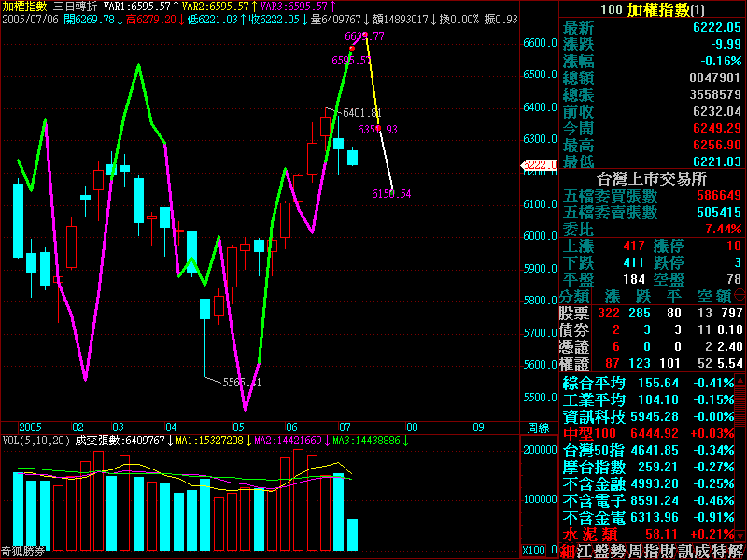The image size is (747, 560).
Task: Click 前收 value 6232.04
Action: pyautogui.click(x=717, y=111)
